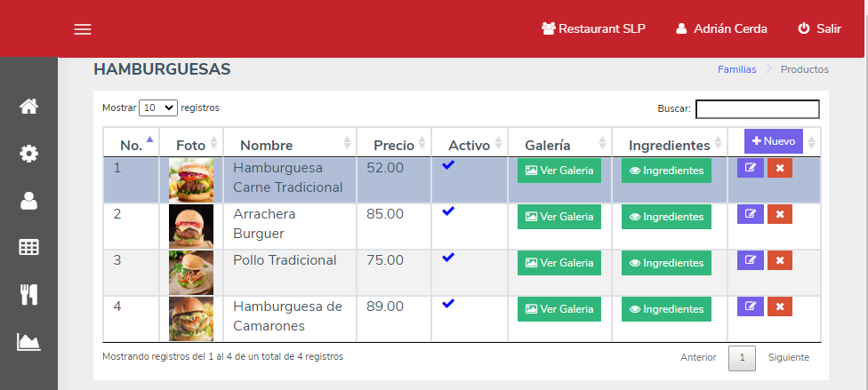Click the power icon Salir
The width and height of the screenshot is (868, 390).
point(819,28)
